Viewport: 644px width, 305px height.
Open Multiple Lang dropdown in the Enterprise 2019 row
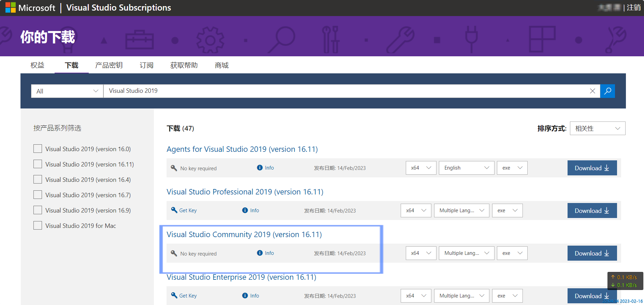click(x=462, y=296)
